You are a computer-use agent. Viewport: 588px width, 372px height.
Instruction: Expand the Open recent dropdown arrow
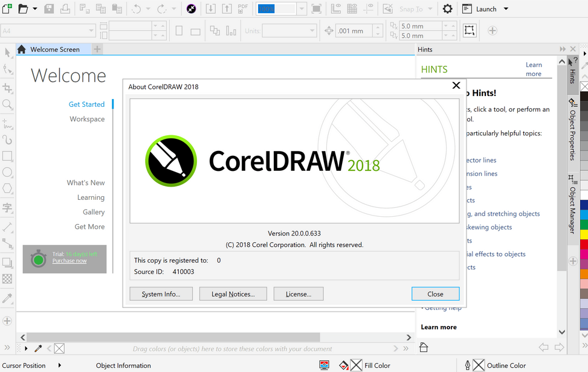[35, 9]
